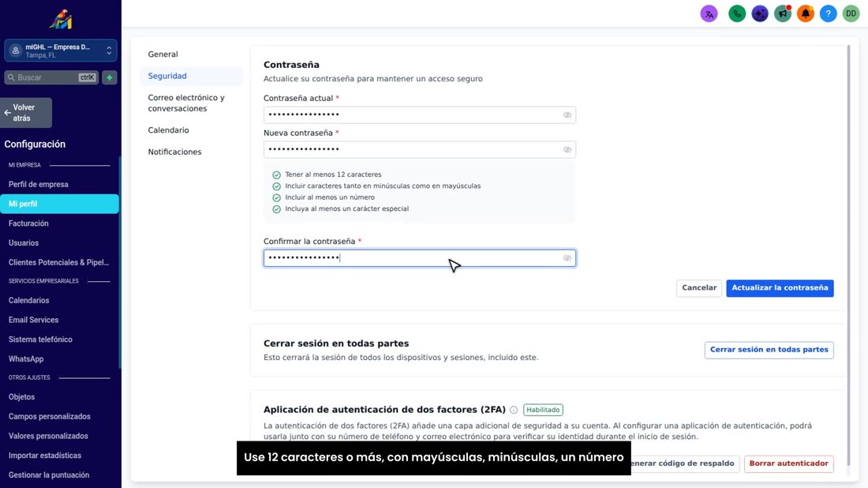This screenshot has width=868, height=488.
Task: Reveal the new password text
Action: pyautogui.click(x=567, y=149)
